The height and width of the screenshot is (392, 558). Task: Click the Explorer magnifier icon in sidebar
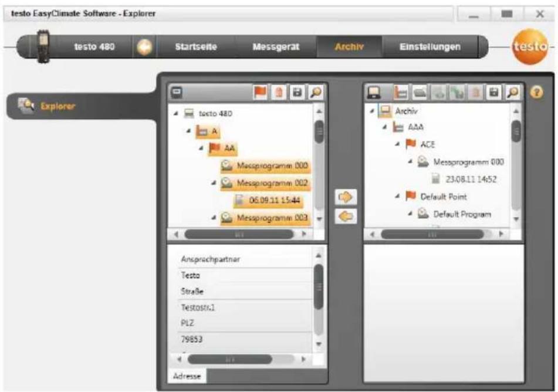click(26, 106)
